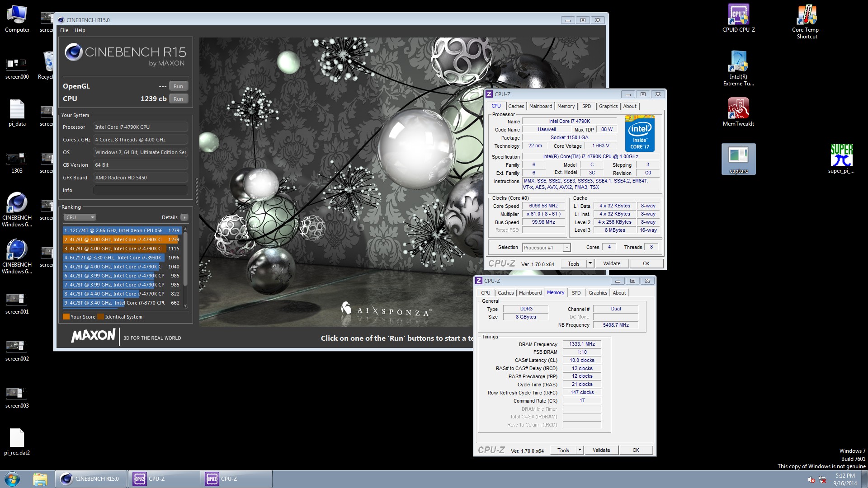Open the super_pi desktop icon
Viewport: 868px width, 488px height.
pyautogui.click(x=841, y=159)
